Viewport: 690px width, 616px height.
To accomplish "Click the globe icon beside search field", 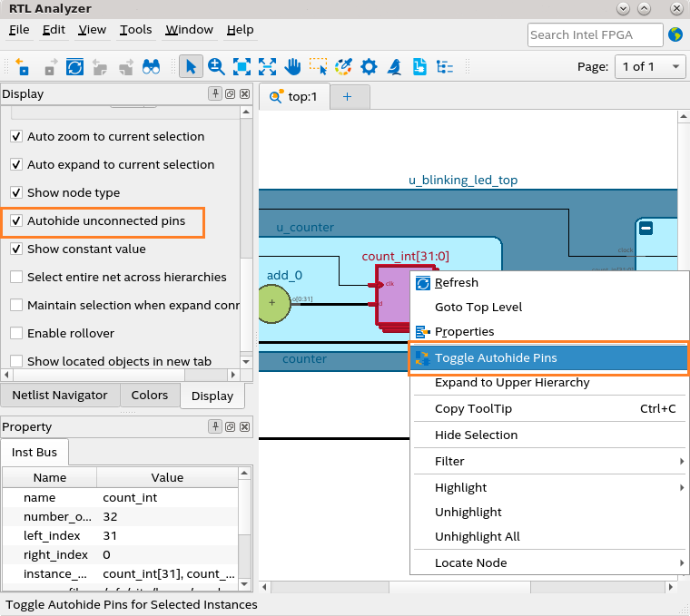I will coord(675,34).
